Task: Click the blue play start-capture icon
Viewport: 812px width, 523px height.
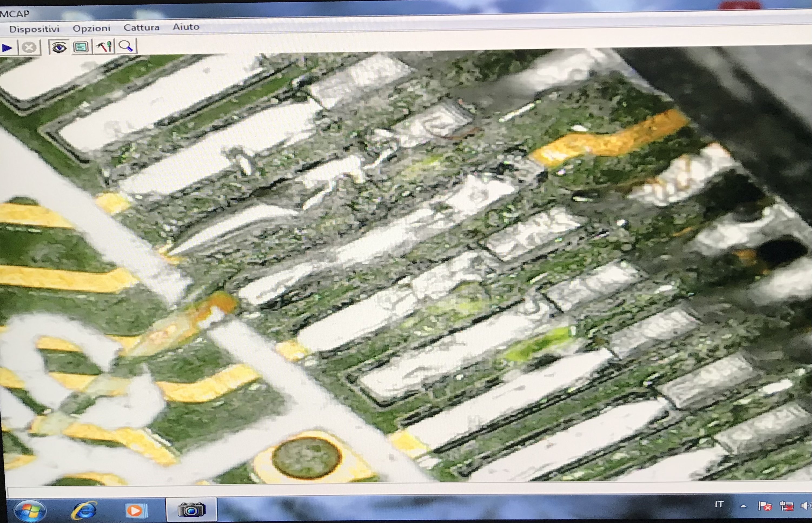Action: (x=7, y=48)
